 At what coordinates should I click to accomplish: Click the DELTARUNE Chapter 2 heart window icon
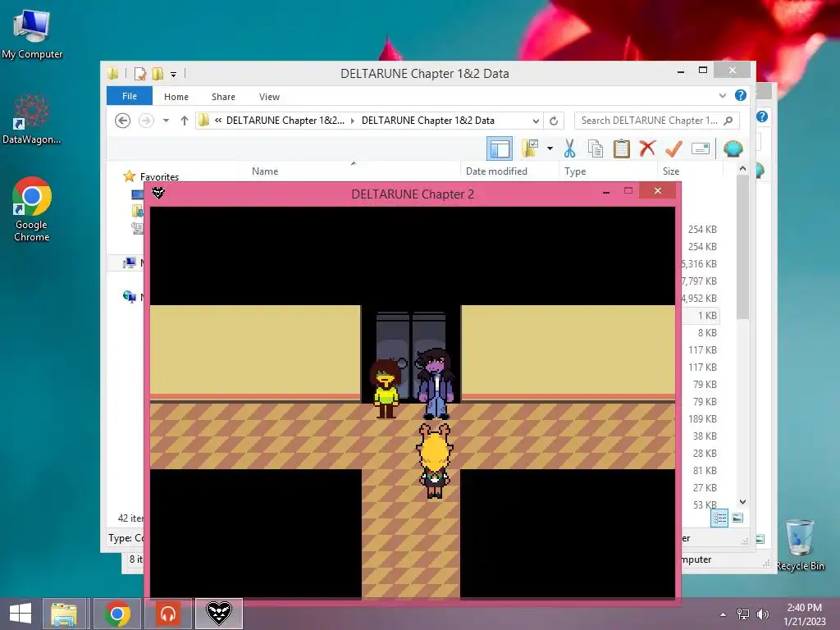[158, 193]
